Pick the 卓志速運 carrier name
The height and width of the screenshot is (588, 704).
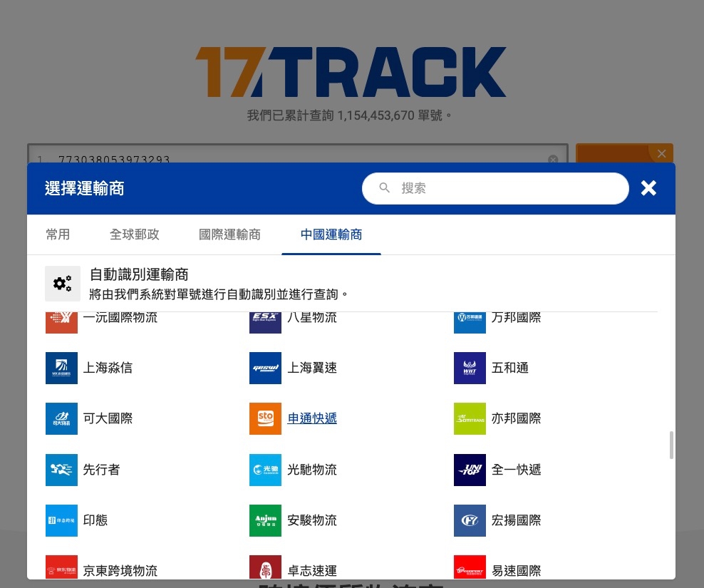[x=312, y=570]
